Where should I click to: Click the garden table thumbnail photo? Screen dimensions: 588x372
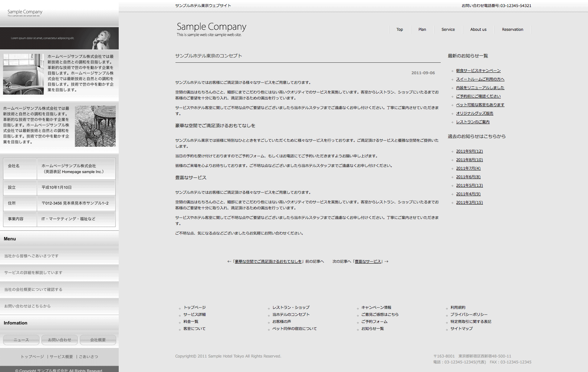coord(95,126)
